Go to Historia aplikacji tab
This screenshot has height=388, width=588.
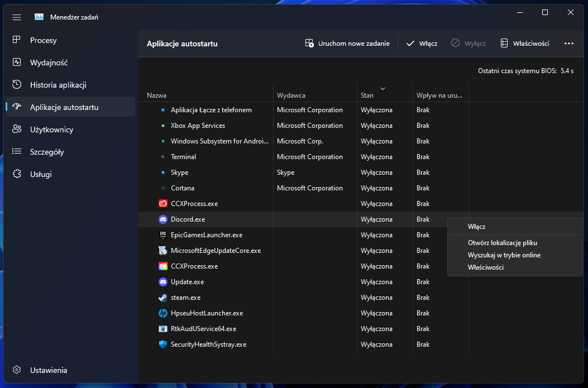(70, 85)
